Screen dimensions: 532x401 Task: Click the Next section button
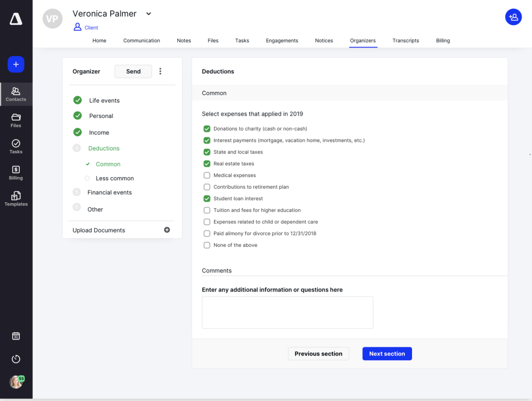(387, 353)
